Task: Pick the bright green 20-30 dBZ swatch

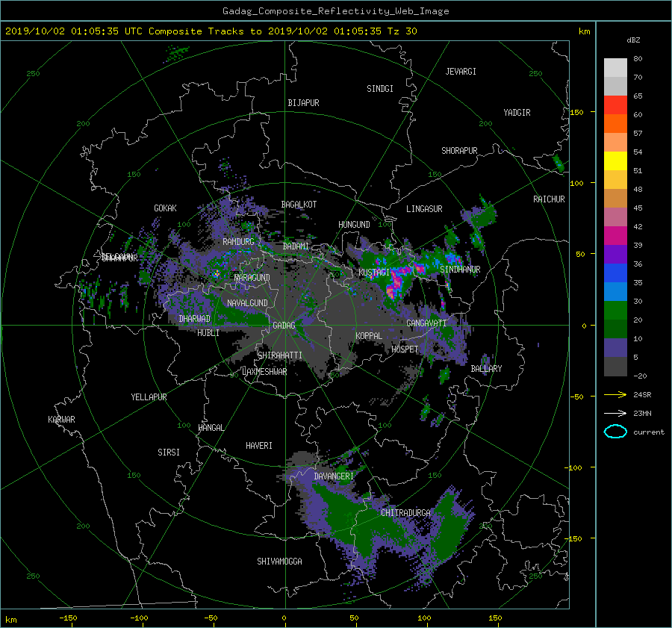Action: pyautogui.click(x=615, y=311)
